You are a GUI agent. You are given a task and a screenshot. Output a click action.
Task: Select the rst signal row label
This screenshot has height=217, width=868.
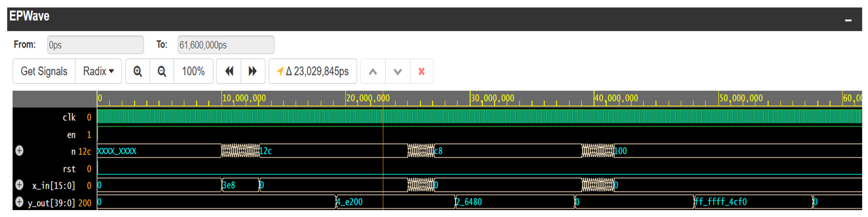point(69,169)
